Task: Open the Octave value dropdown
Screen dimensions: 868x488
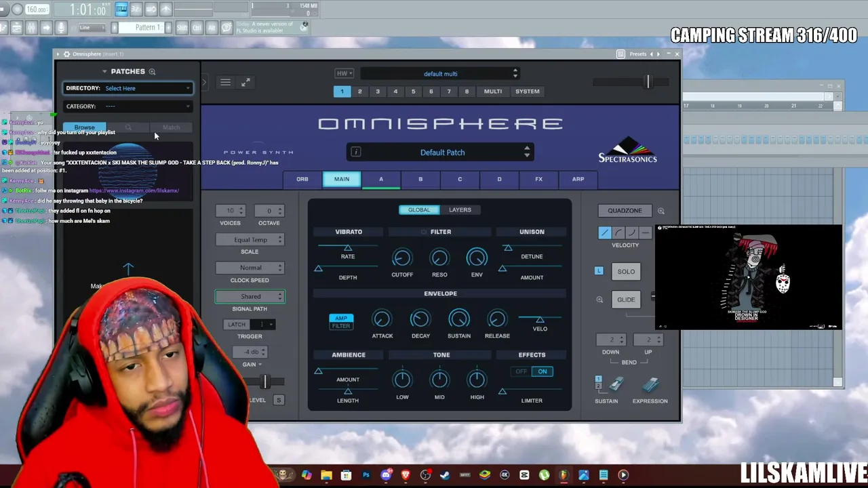Action: coord(269,211)
